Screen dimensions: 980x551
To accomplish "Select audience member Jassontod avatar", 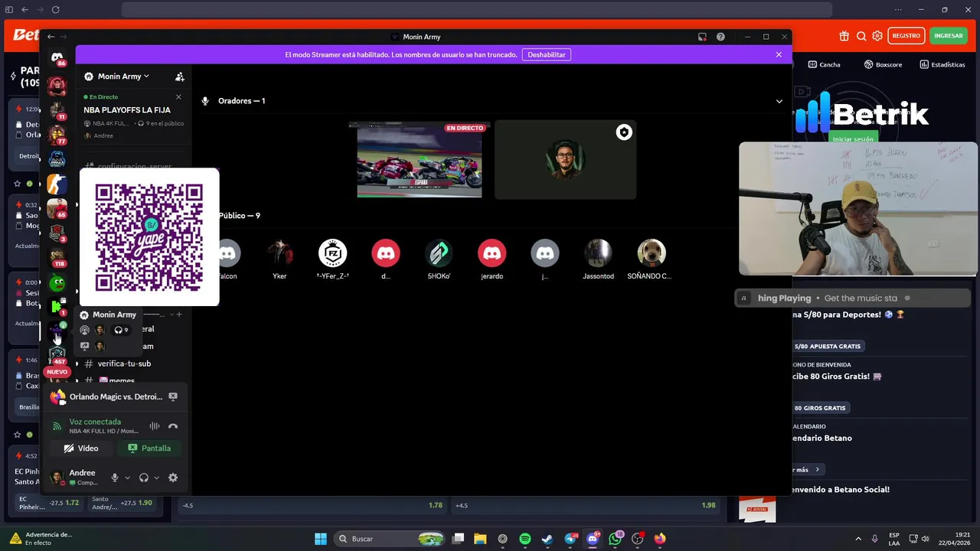I will [598, 253].
